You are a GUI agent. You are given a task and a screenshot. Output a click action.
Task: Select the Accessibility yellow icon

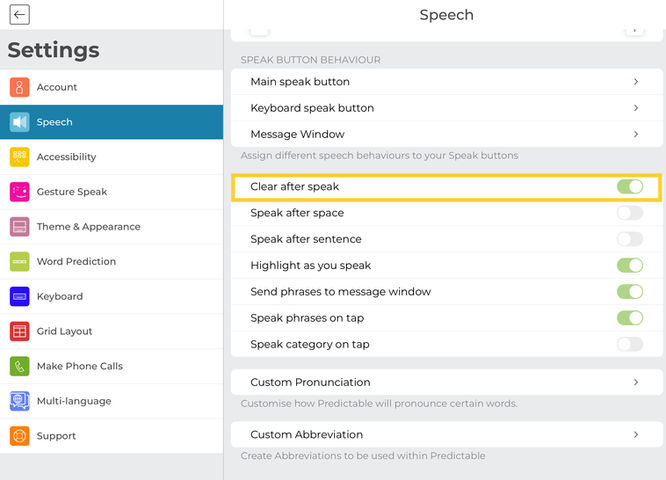coord(20,157)
